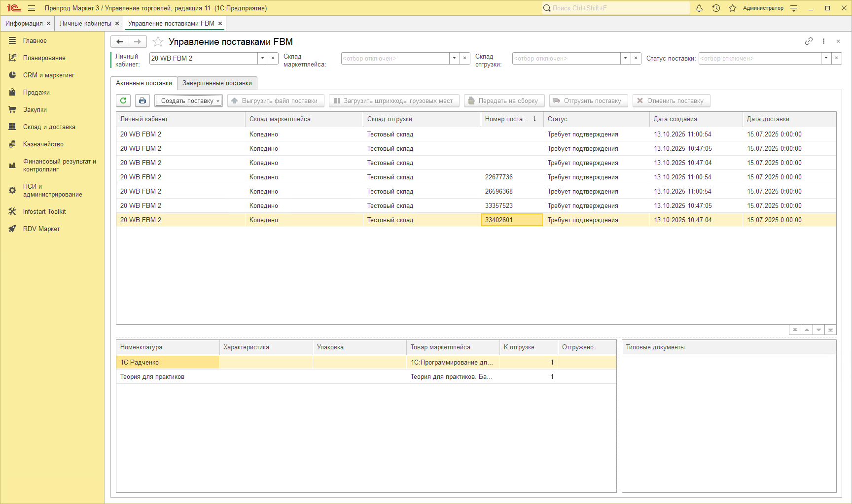
Task: Click the copy link icon
Action: pyautogui.click(x=809, y=41)
